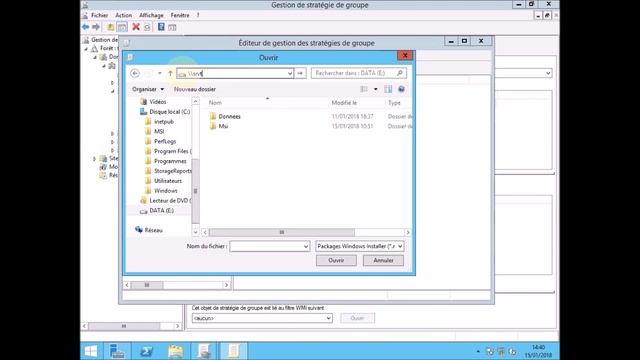Click the help icon in Ouvrir dialog
This screenshot has width=640, height=360.
click(401, 89)
